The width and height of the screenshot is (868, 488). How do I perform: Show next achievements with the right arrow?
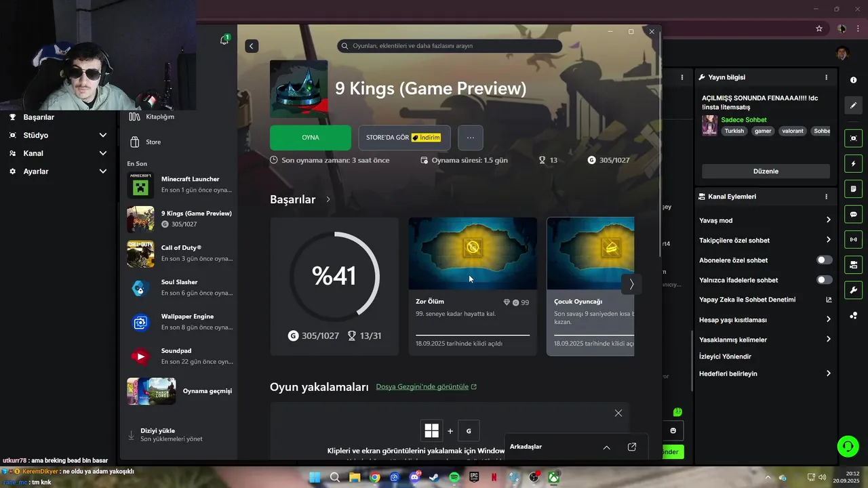(x=631, y=285)
